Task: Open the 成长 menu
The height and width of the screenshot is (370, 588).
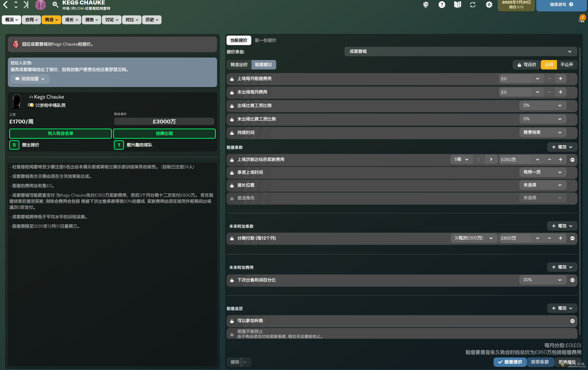Action: [72, 20]
